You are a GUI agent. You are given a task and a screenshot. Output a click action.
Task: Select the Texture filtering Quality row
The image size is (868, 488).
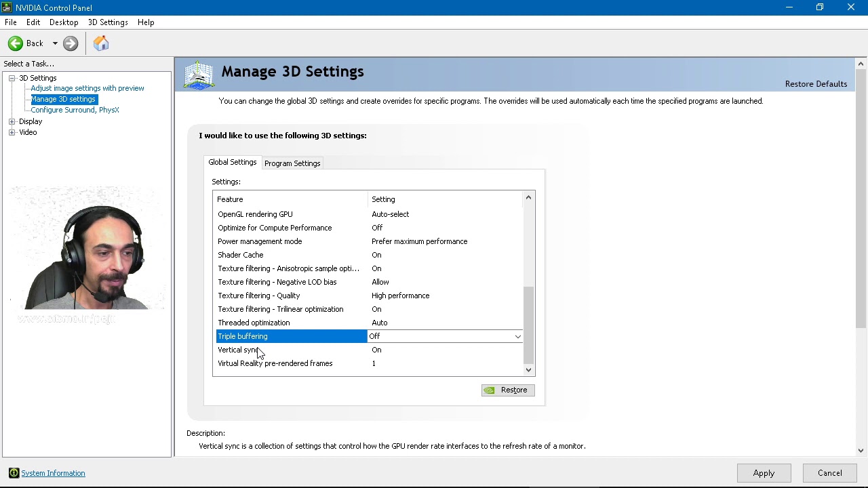tap(370, 296)
